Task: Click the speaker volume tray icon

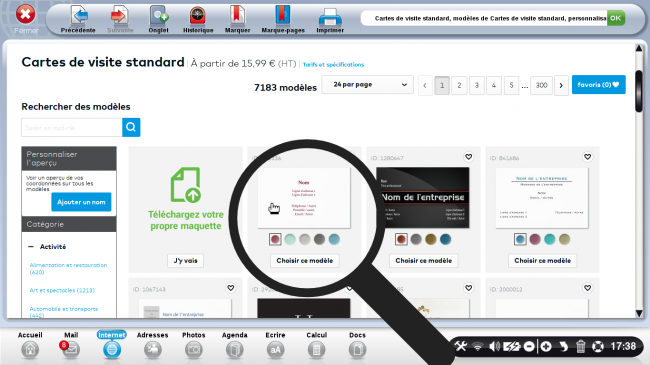Action: tap(494, 346)
